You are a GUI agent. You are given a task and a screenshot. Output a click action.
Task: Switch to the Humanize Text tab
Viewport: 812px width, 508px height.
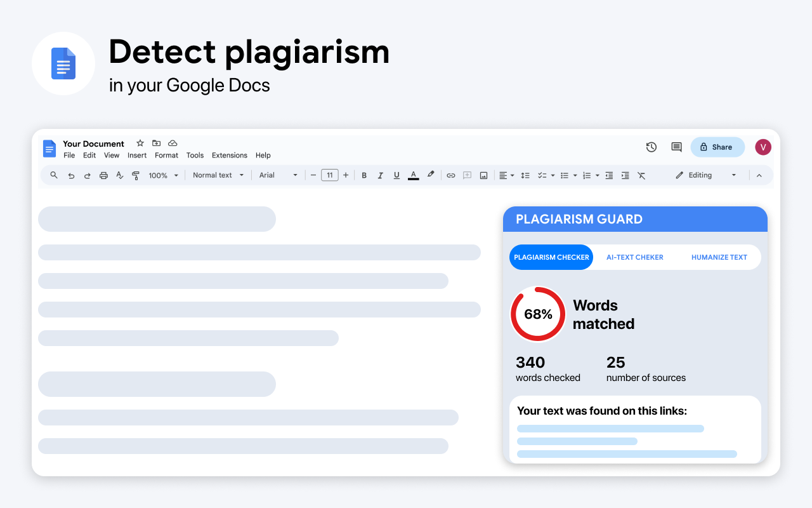[719, 257]
